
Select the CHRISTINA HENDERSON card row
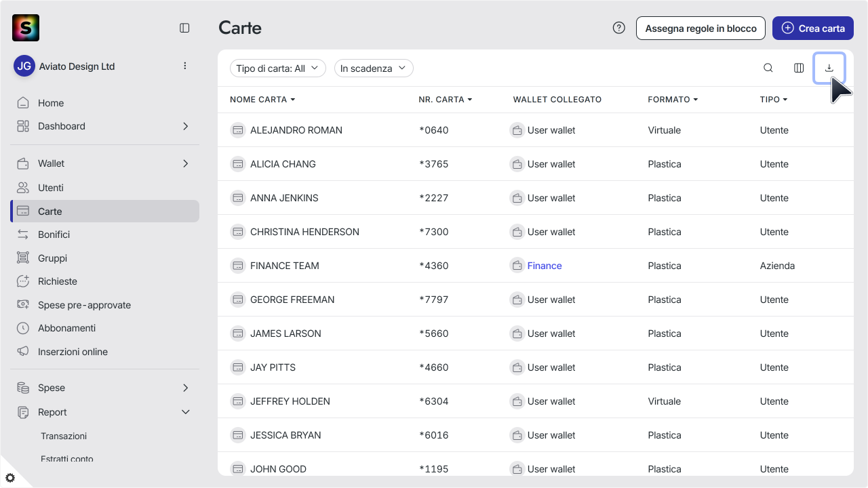(536, 232)
